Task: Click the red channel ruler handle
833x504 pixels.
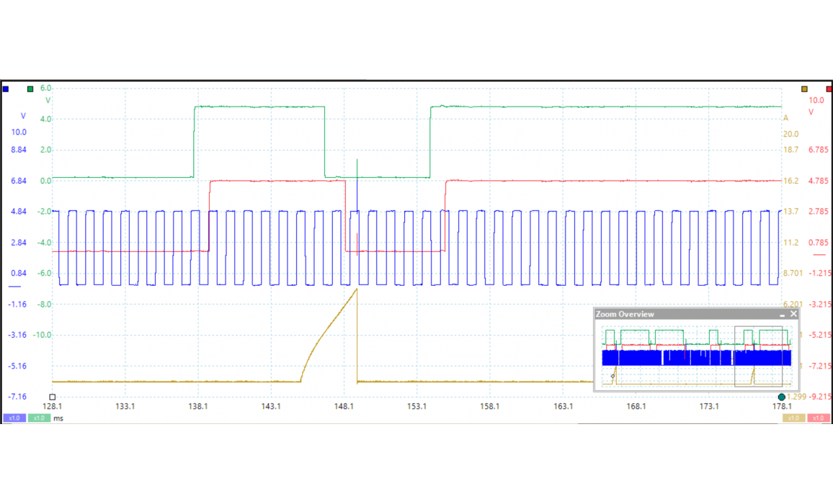Action: [x=829, y=89]
